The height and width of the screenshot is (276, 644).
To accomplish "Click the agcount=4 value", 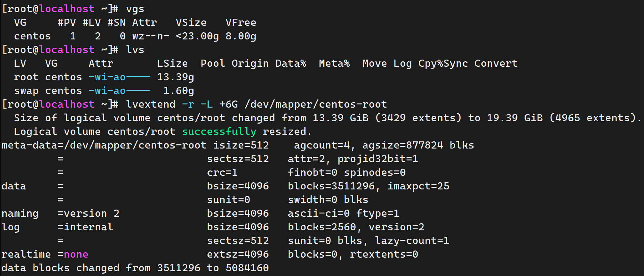I will point(322,145).
